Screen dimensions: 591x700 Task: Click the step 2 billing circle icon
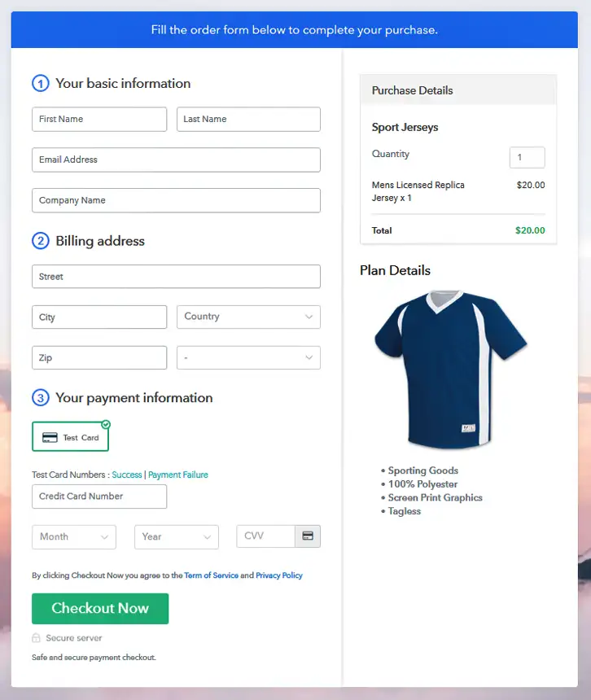(41, 241)
